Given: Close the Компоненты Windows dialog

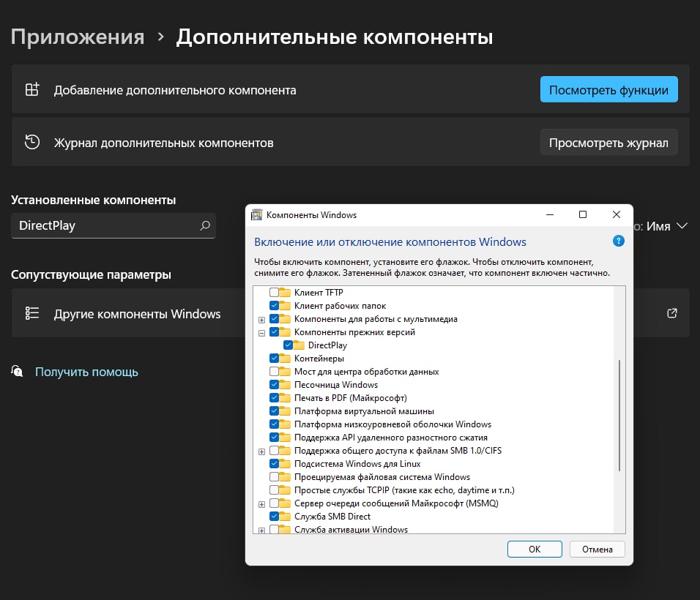Looking at the screenshot, I should [616, 214].
